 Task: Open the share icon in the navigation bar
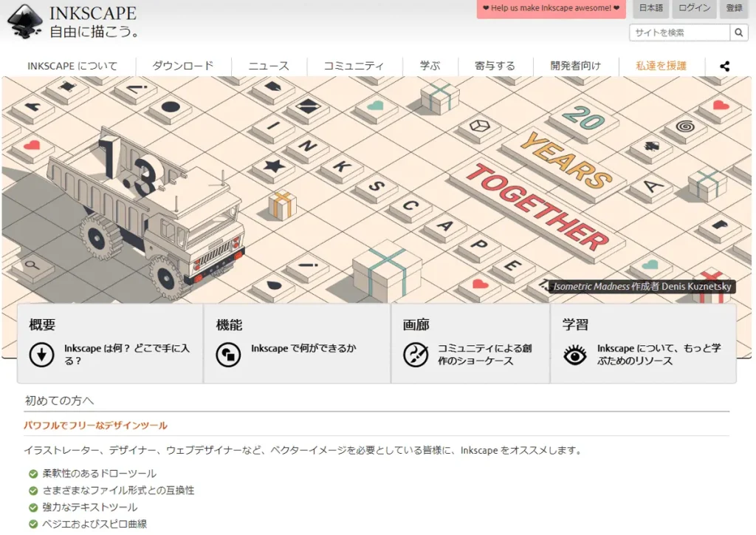click(724, 66)
